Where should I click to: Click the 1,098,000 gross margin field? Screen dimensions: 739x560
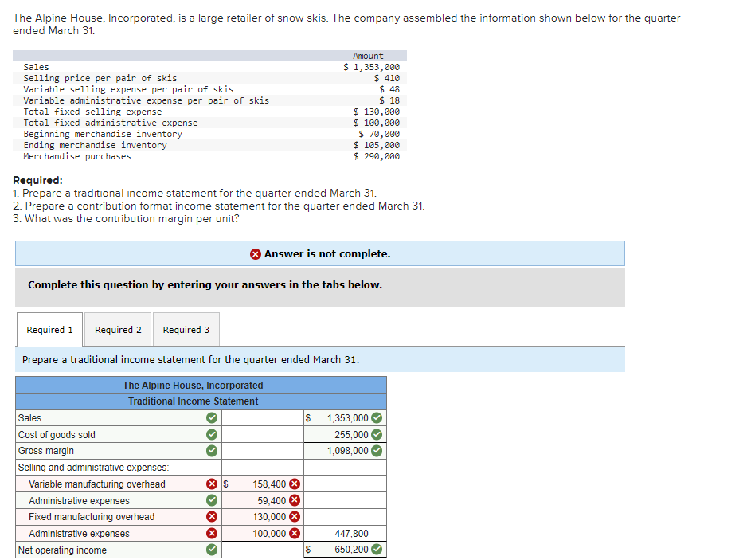click(345, 451)
